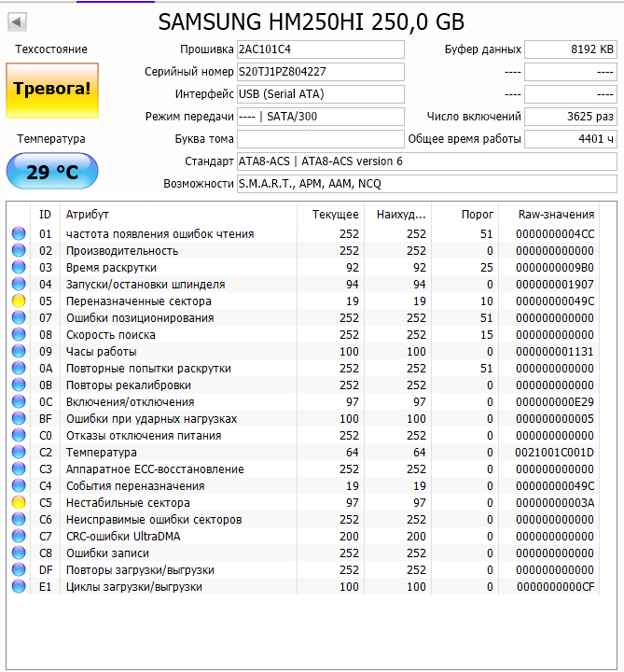Click the SAMSUNG HM250HI 250,0 GB title
The width and height of the screenshot is (624, 672).
point(312,21)
